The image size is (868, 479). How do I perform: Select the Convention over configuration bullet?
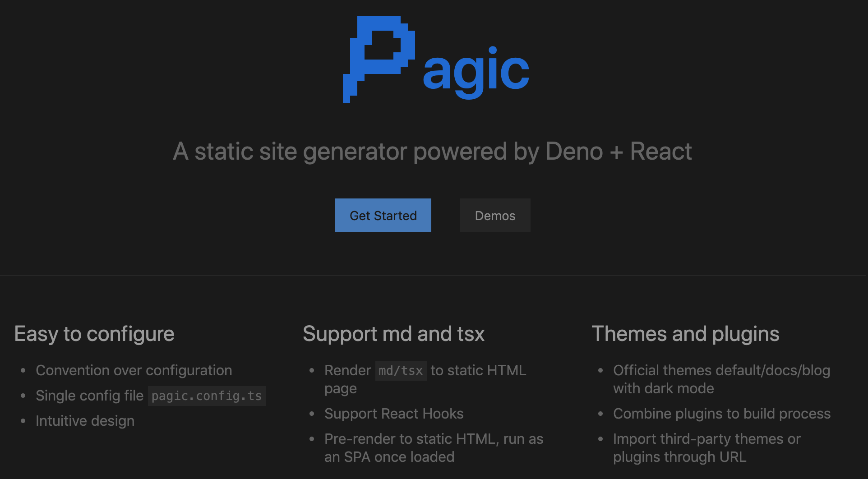click(x=134, y=370)
